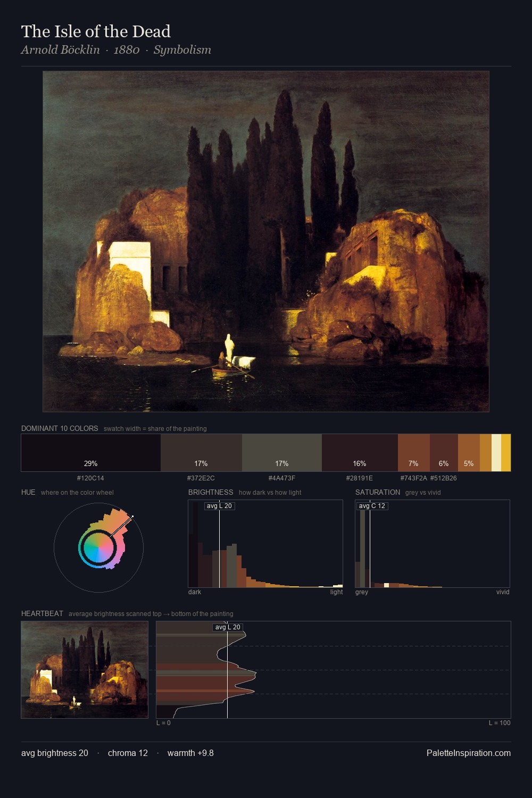This screenshot has height=798, width=532.
Task: Click the 29% swatch #120C14
Action: click(91, 453)
